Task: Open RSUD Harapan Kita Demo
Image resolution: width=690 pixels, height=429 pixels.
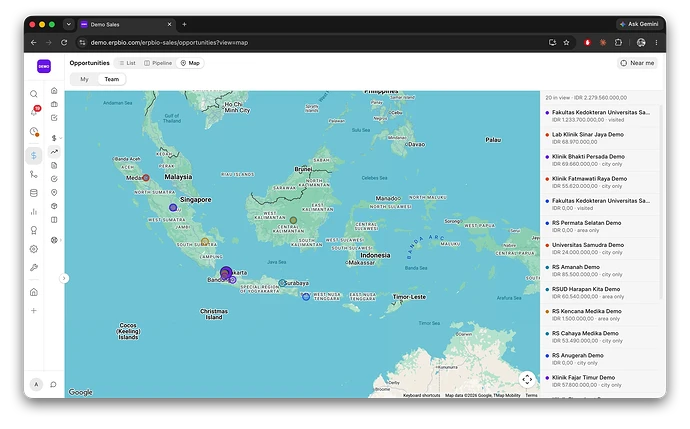Action: point(601,293)
